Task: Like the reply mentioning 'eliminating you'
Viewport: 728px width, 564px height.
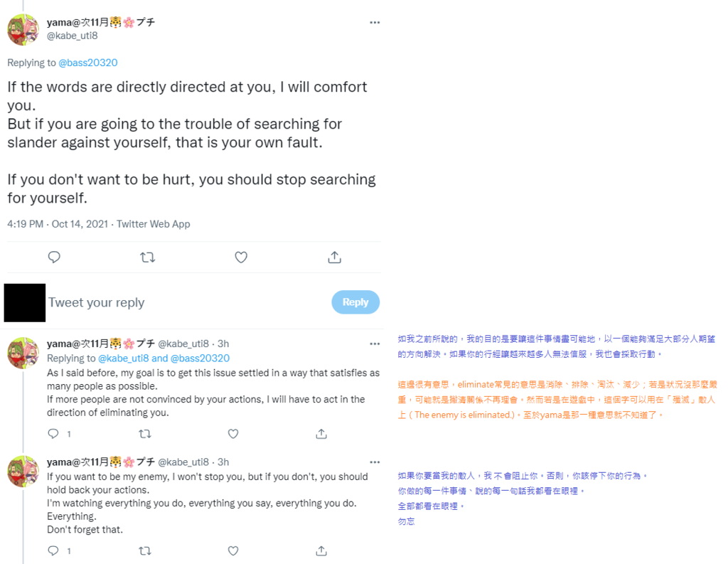Action: pyautogui.click(x=233, y=433)
